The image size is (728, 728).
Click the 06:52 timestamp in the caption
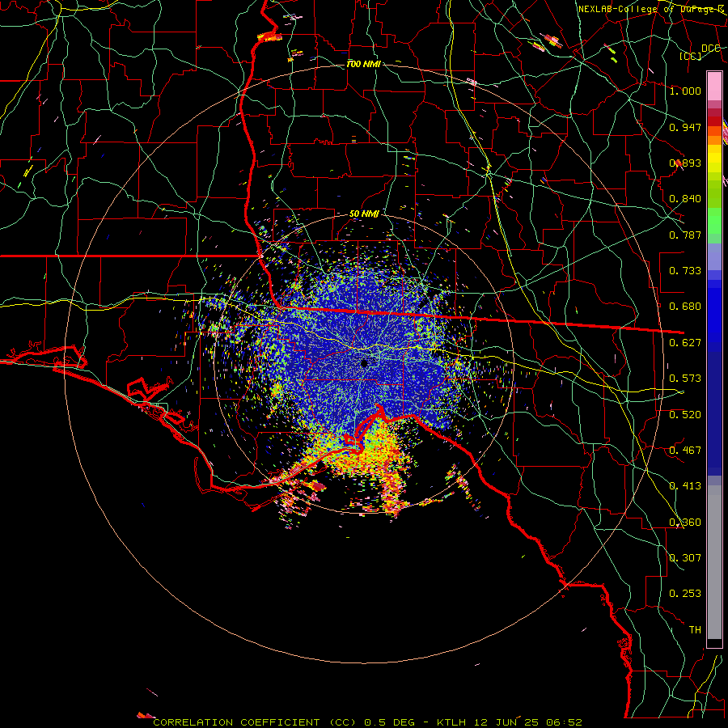click(x=565, y=722)
